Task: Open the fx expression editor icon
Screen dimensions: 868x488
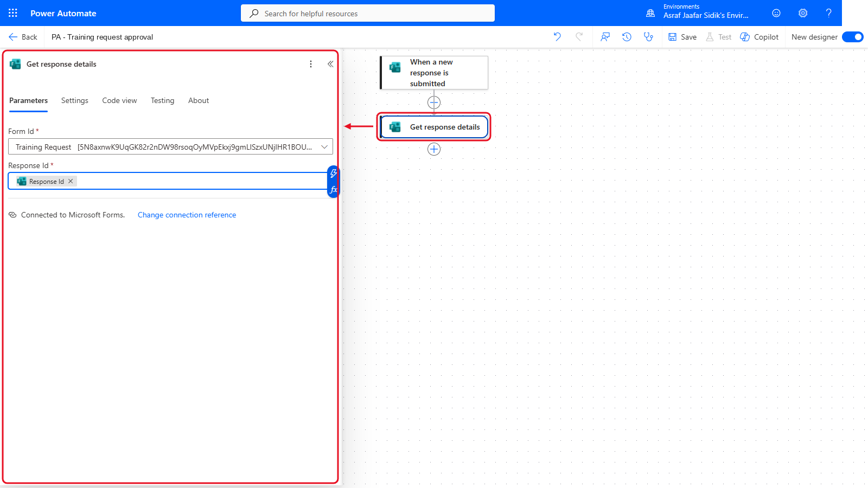Action: pyautogui.click(x=334, y=190)
